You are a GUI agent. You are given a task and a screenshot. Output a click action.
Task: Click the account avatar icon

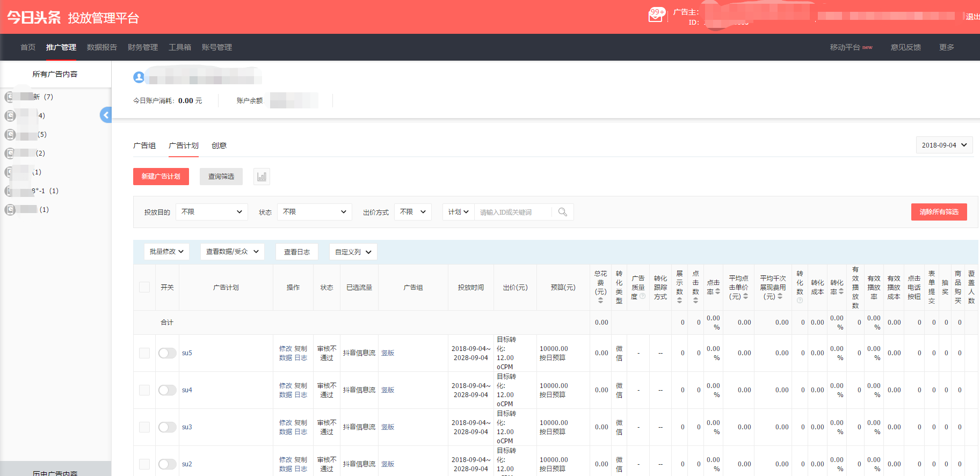pyautogui.click(x=139, y=77)
